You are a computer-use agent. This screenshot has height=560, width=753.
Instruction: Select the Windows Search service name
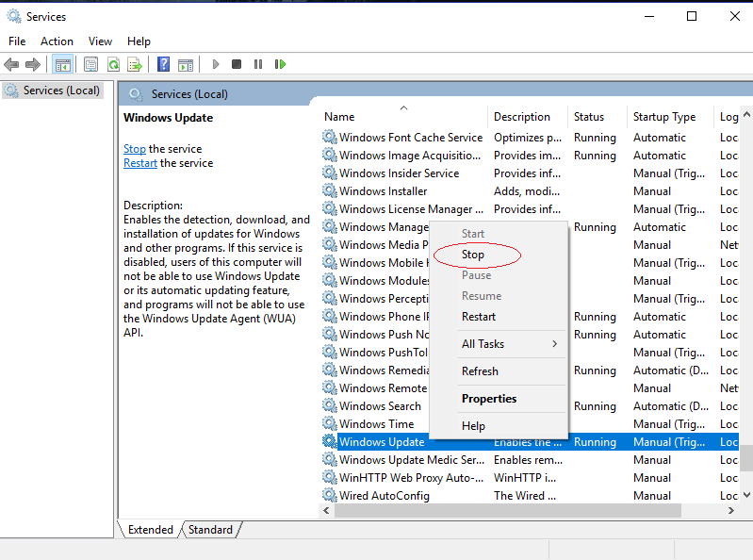pos(380,405)
